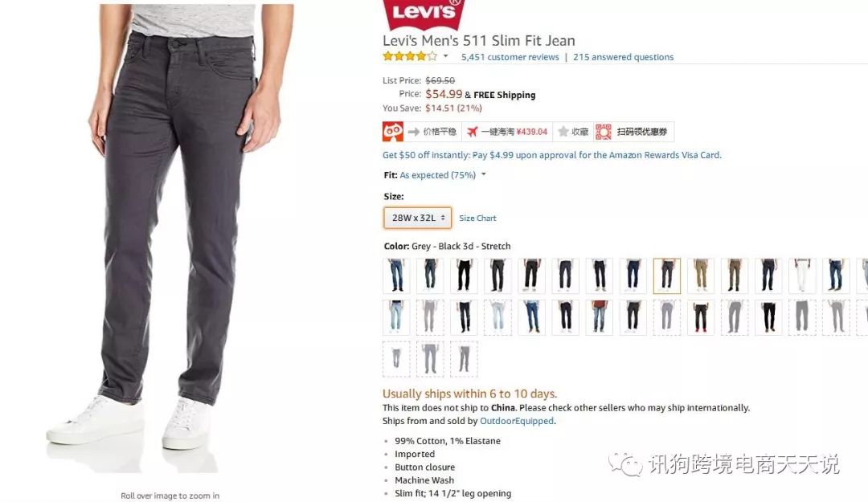This screenshot has width=868, height=502.
Task: Select the first blue jeans swatch
Action: tap(396, 275)
